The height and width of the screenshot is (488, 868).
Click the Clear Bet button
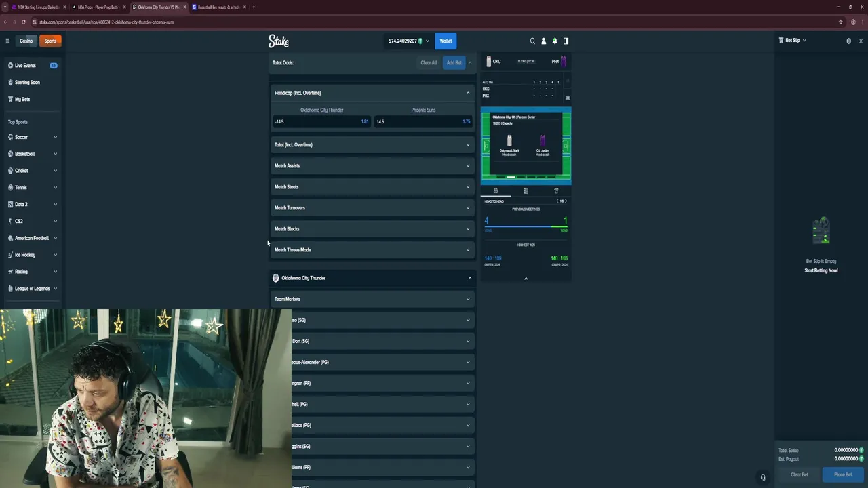coord(800,474)
